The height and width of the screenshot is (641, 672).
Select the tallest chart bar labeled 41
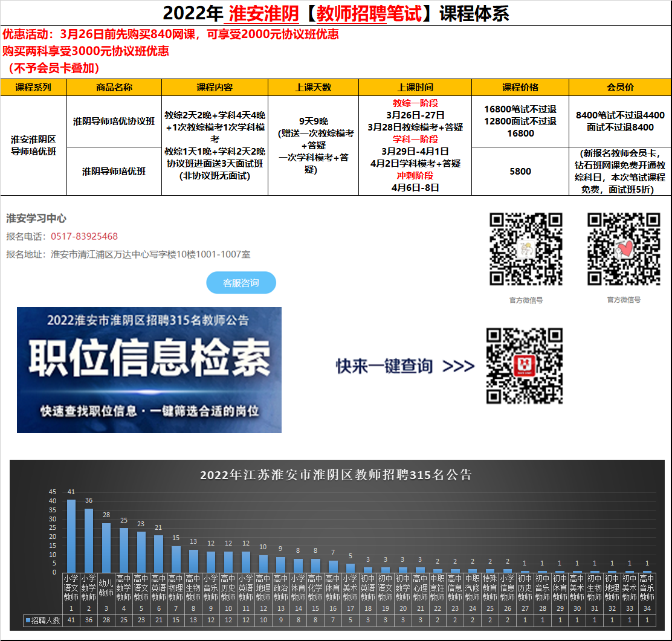point(71,535)
